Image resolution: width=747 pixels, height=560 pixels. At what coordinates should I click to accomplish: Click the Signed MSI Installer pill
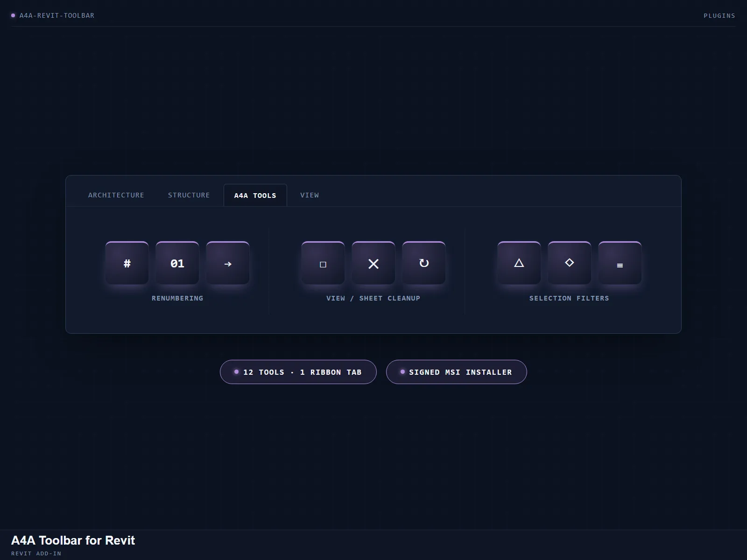(457, 372)
